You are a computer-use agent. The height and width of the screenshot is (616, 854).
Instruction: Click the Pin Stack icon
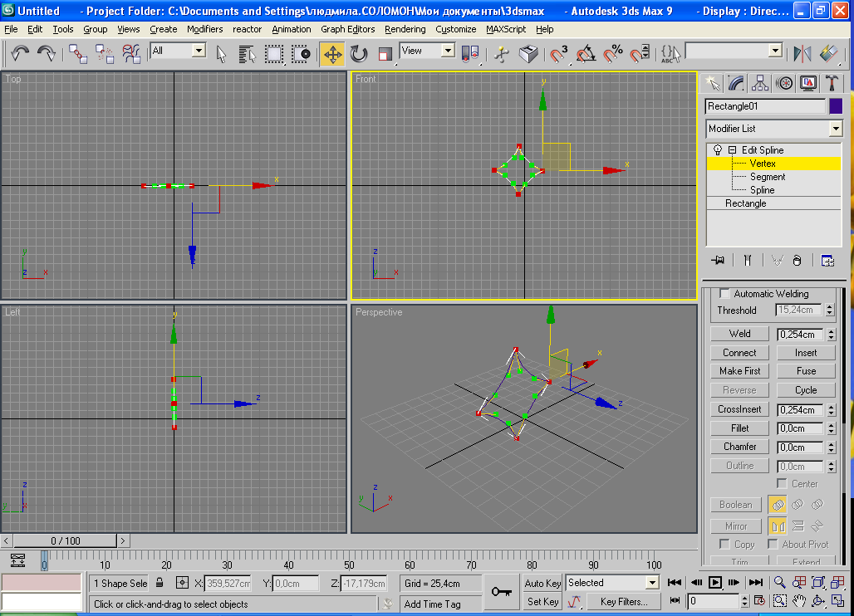click(718, 261)
